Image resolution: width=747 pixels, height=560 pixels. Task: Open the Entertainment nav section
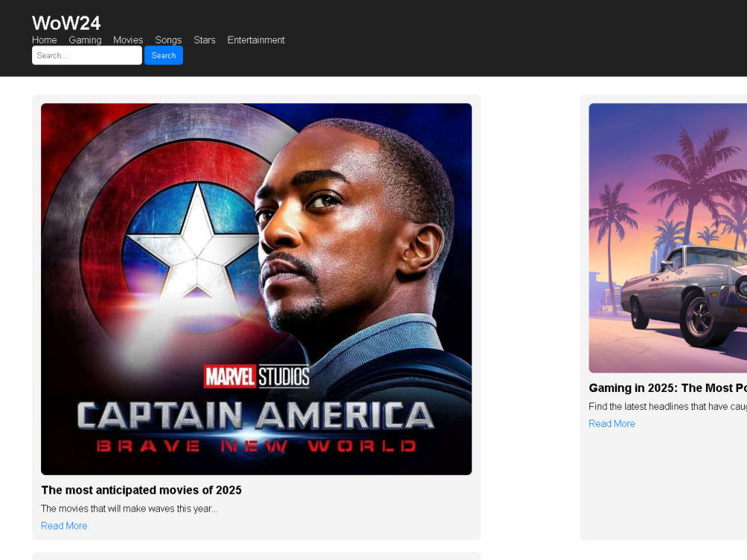coord(255,40)
